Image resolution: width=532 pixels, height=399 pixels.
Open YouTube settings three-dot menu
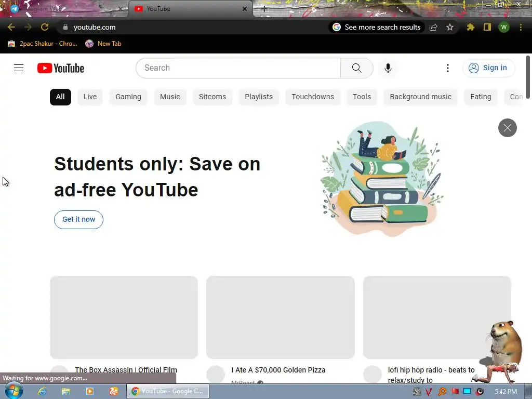pos(447,68)
